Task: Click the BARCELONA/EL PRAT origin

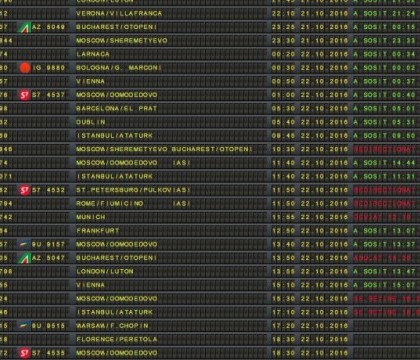Action: pyautogui.click(x=116, y=109)
